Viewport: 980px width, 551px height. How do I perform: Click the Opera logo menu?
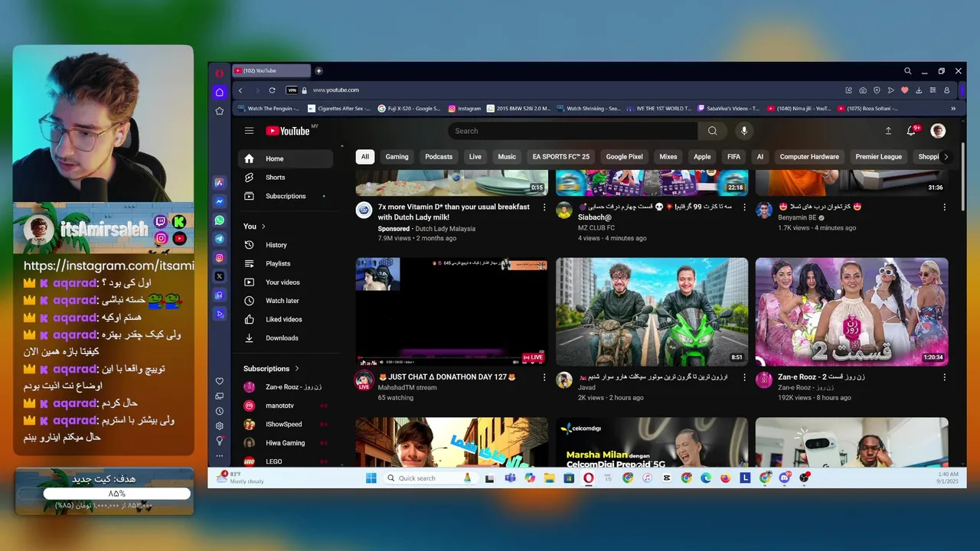coord(220,73)
